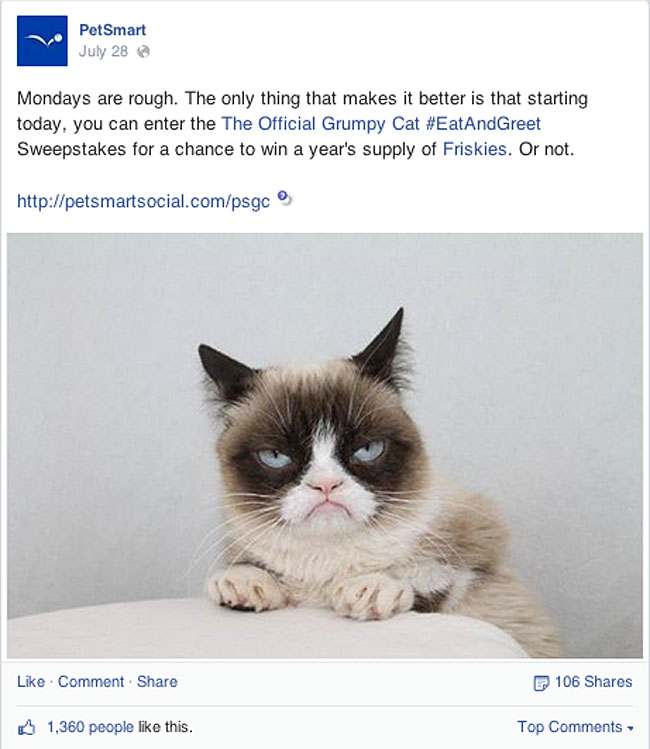650x749 pixels.
Task: Share the PetSmart post
Action: tap(157, 682)
